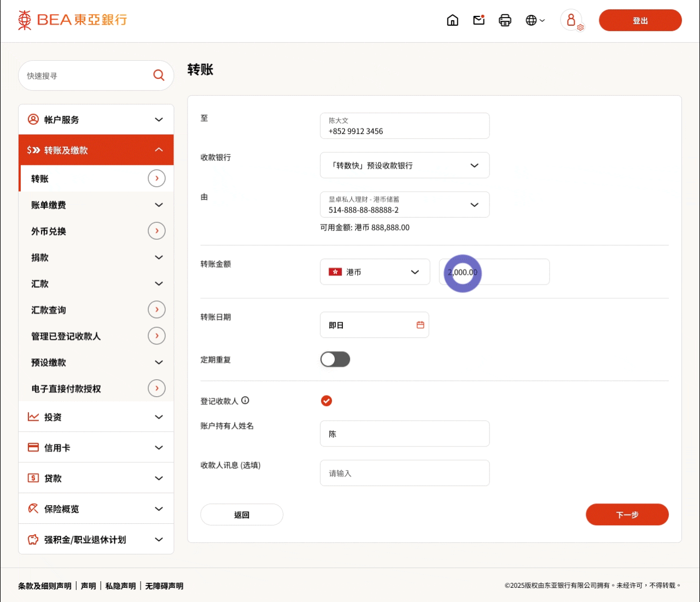Open the 收款银行 dropdown
Image resolution: width=700 pixels, height=602 pixels.
404,165
